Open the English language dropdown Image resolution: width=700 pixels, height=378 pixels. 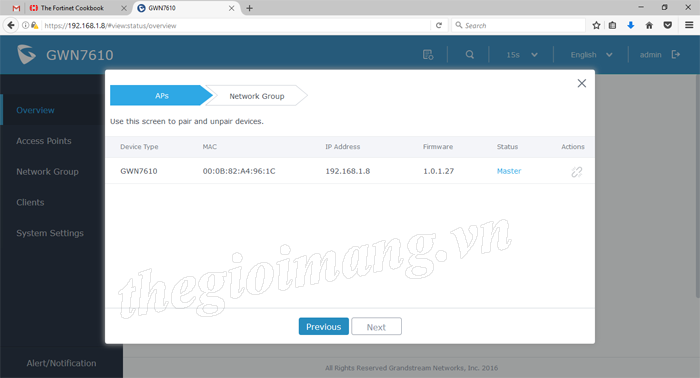[x=591, y=55]
